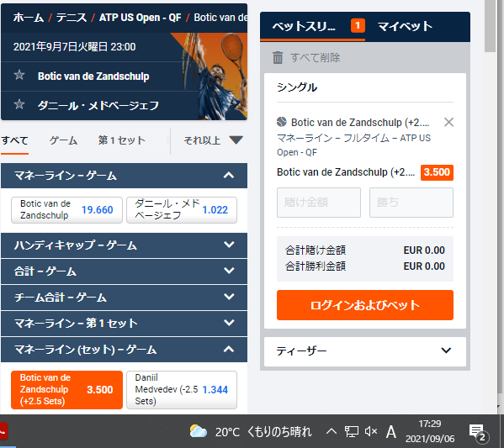Collapse マネーライン (セット) - ゲーム section
The width and height of the screenshot is (504, 448).
pos(124,350)
